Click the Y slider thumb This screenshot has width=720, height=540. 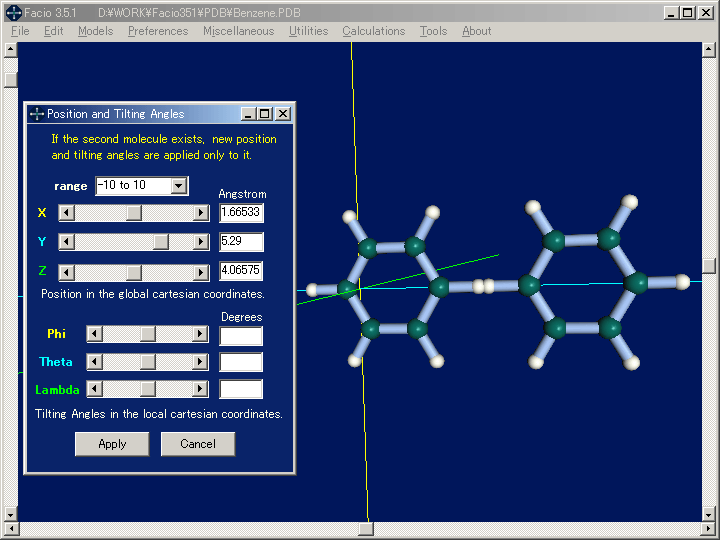click(x=161, y=242)
